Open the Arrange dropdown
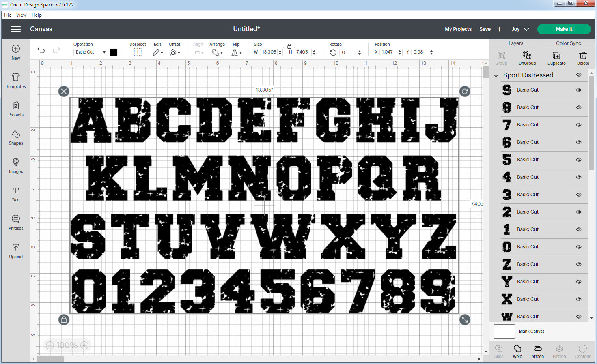 [218, 52]
